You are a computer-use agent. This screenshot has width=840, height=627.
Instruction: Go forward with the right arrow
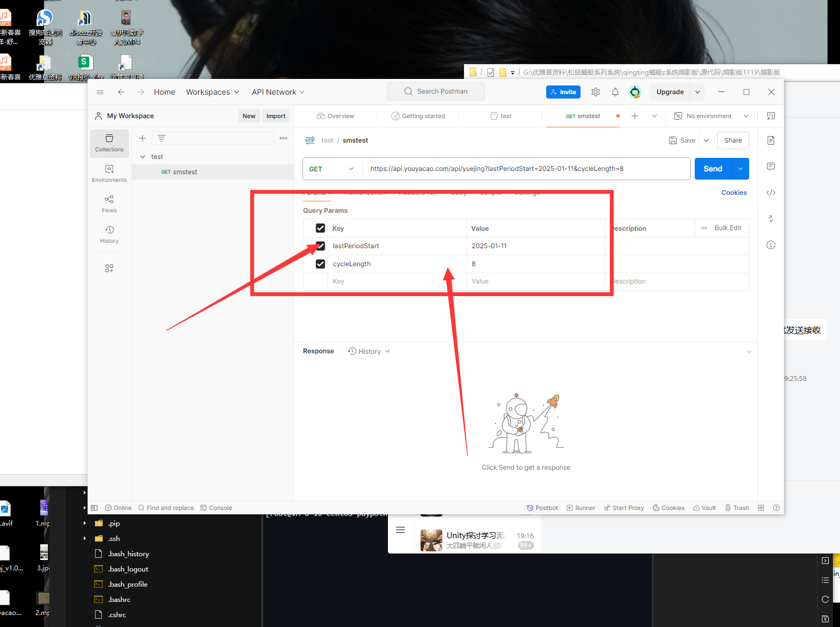click(x=141, y=92)
